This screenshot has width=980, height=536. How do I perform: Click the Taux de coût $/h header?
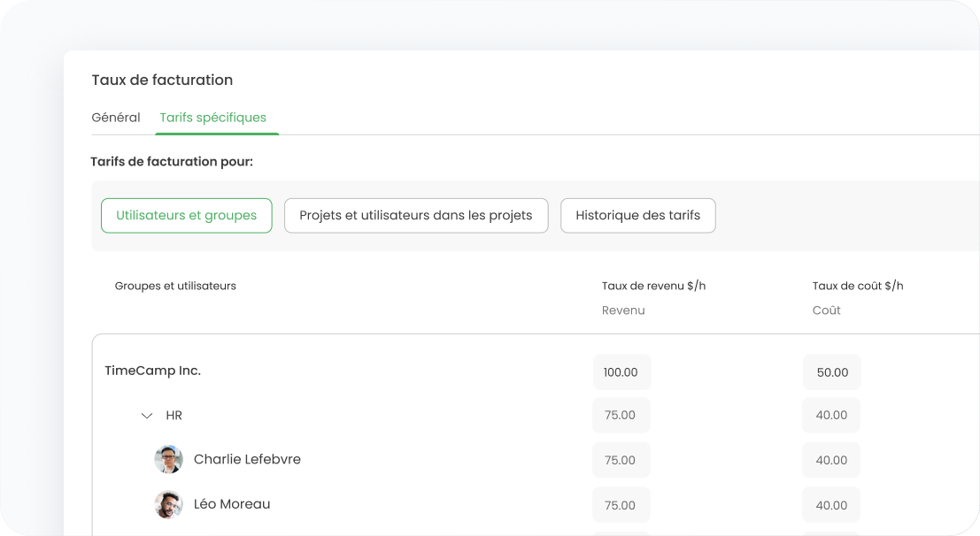(x=858, y=286)
